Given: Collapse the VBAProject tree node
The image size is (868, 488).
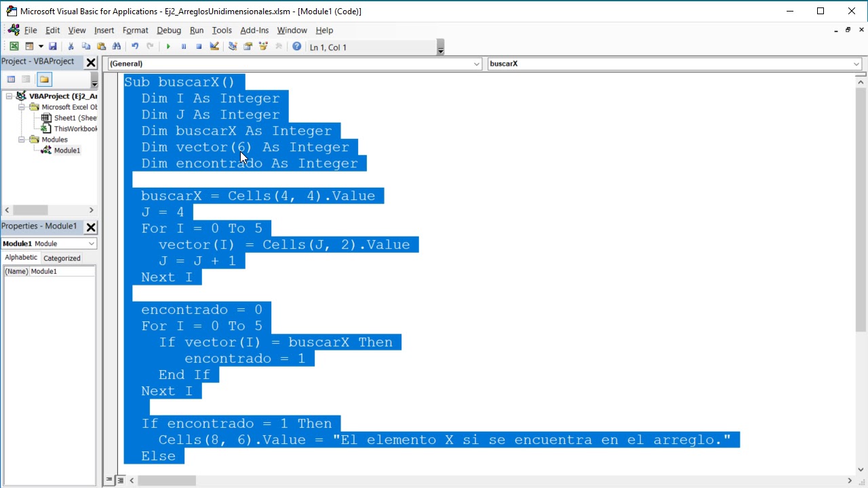Looking at the screenshot, I should point(9,96).
